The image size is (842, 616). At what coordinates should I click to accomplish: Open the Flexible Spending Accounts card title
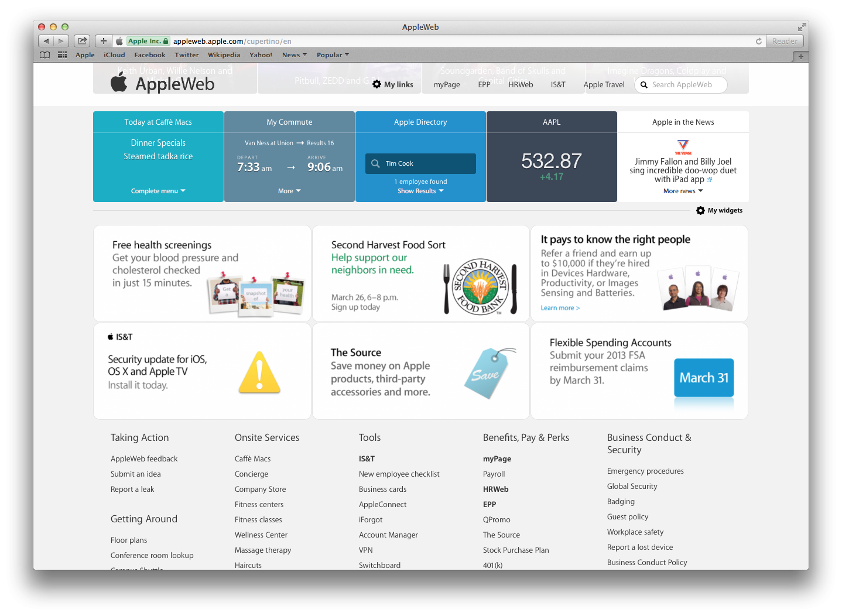coord(610,343)
